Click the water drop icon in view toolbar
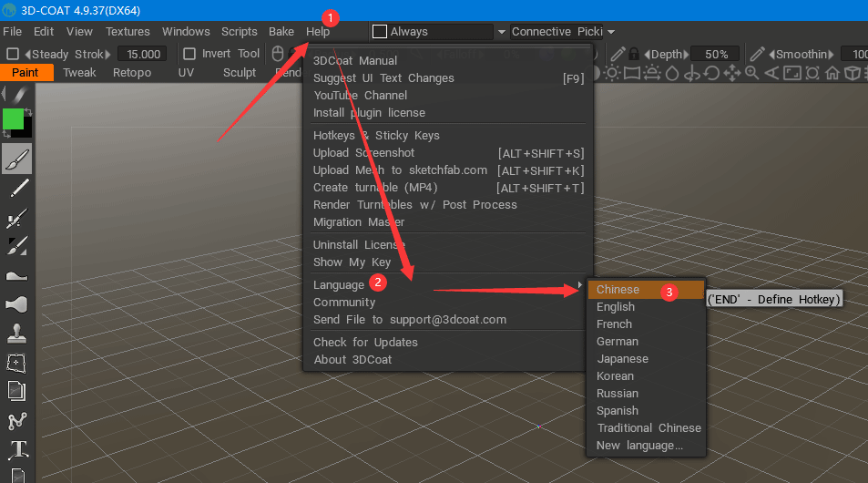The height and width of the screenshot is (483, 868). (x=672, y=73)
